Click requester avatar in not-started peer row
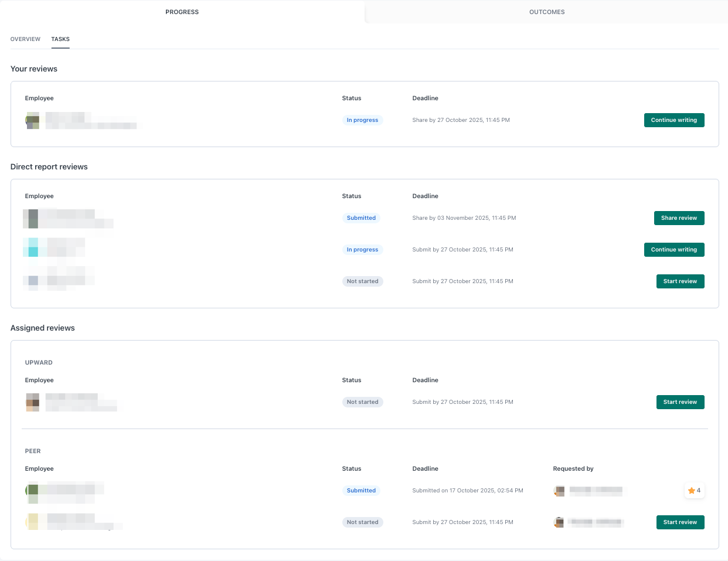728x561 pixels. [560, 522]
